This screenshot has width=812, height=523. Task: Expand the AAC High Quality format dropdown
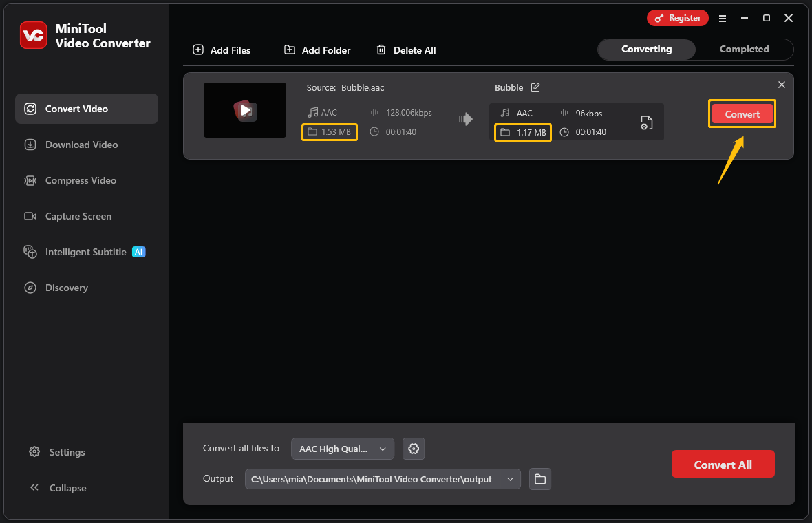(343, 449)
